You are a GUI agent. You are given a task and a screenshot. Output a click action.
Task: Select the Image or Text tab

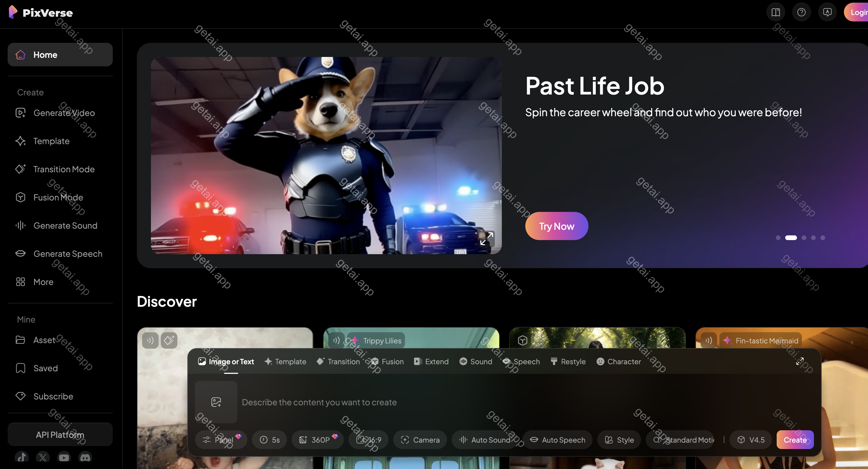pyautogui.click(x=226, y=362)
